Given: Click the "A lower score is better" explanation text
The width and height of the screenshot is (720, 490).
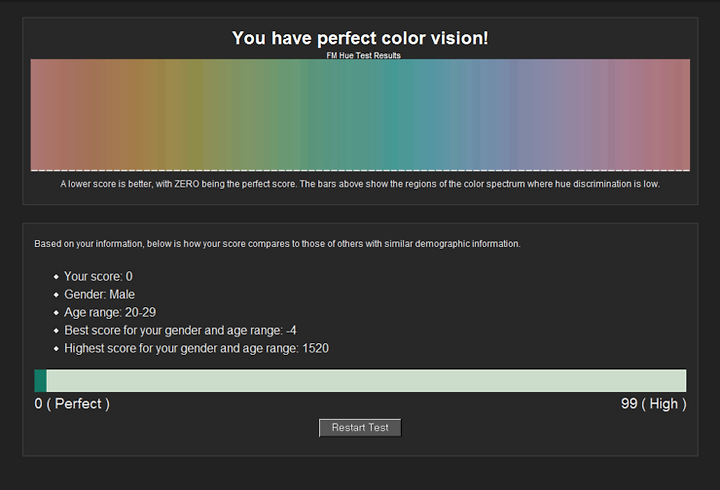Looking at the screenshot, I should click(360, 184).
